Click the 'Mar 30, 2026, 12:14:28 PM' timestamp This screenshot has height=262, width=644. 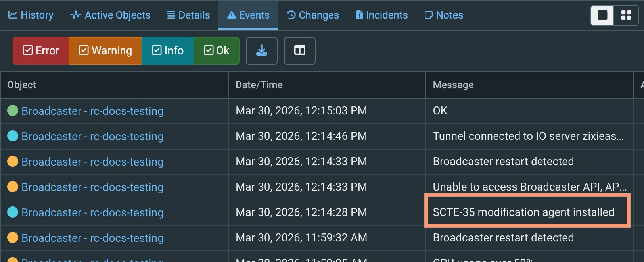(301, 212)
